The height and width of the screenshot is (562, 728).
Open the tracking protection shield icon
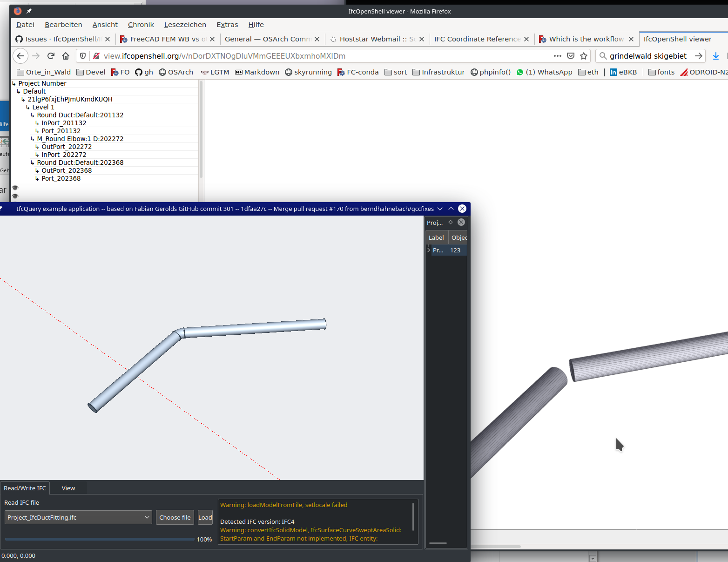click(x=82, y=56)
